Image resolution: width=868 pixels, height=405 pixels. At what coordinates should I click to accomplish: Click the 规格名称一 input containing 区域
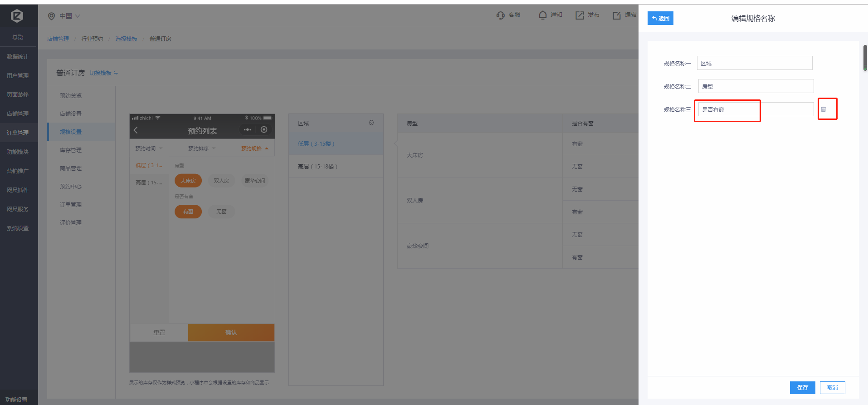tap(755, 63)
